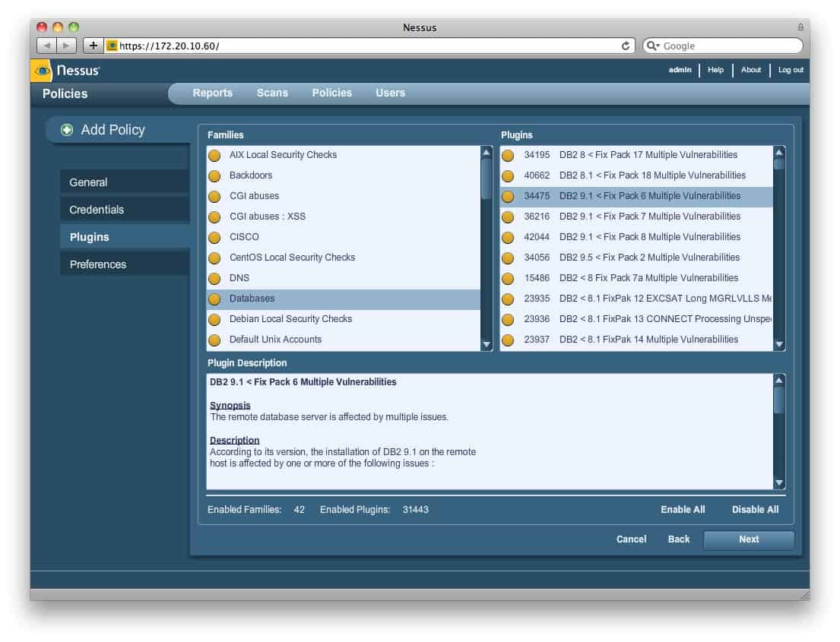
Task: Click the browser forward arrow
Action: coord(66,46)
